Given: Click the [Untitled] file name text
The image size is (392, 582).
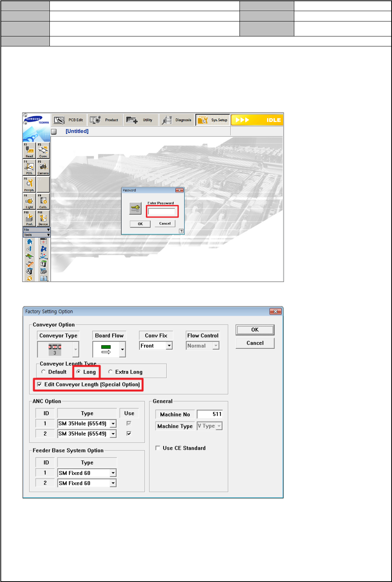Looking at the screenshot, I should (77, 131).
